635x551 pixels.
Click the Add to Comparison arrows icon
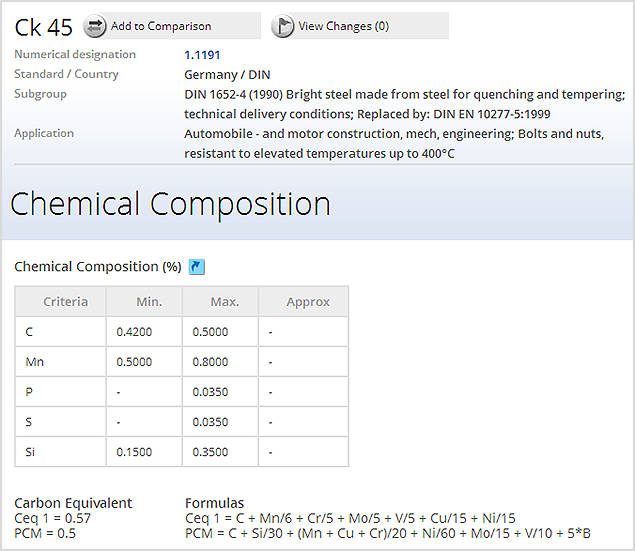click(95, 26)
